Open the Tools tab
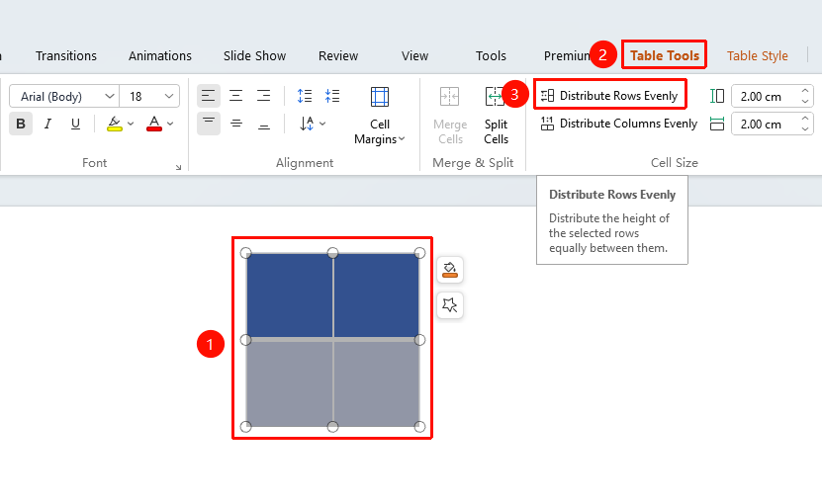This screenshot has width=822, height=504. (491, 55)
